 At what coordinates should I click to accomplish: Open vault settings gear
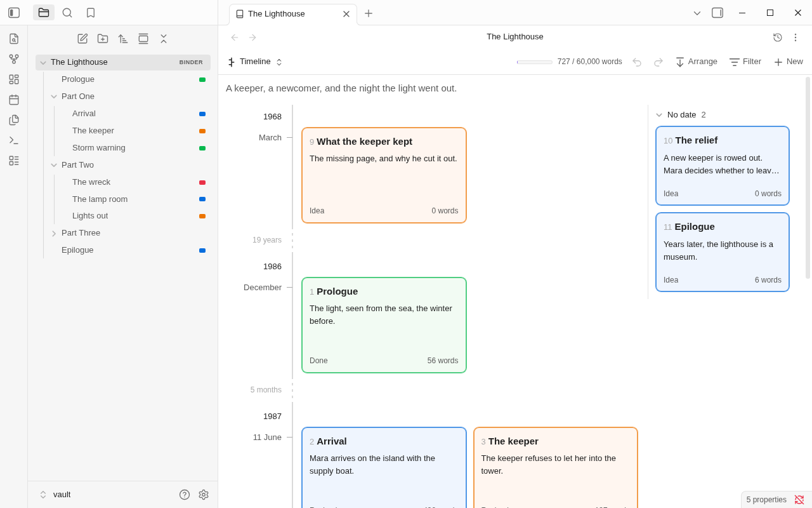[x=204, y=495]
